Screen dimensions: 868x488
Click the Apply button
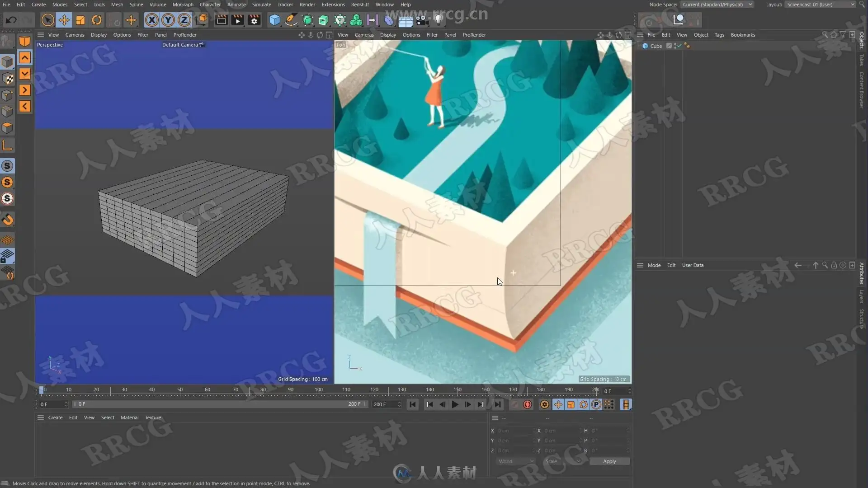609,461
